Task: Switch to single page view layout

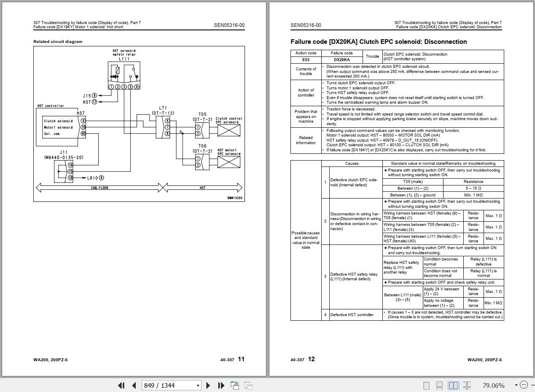Action: click(426, 385)
